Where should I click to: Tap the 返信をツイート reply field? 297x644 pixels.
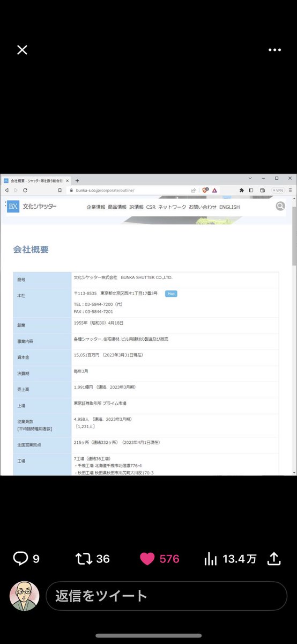pyautogui.click(x=166, y=596)
